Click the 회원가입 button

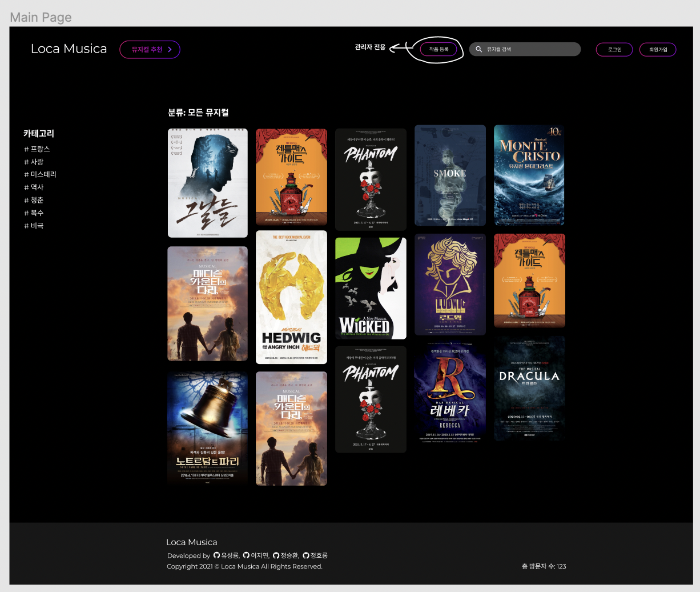tap(658, 50)
